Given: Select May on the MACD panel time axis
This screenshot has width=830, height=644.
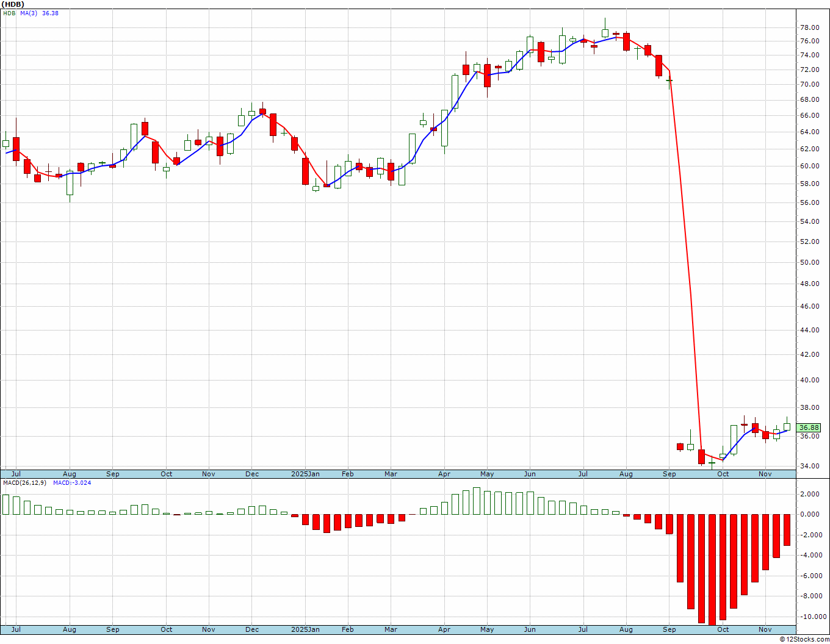Looking at the screenshot, I should [487, 629].
